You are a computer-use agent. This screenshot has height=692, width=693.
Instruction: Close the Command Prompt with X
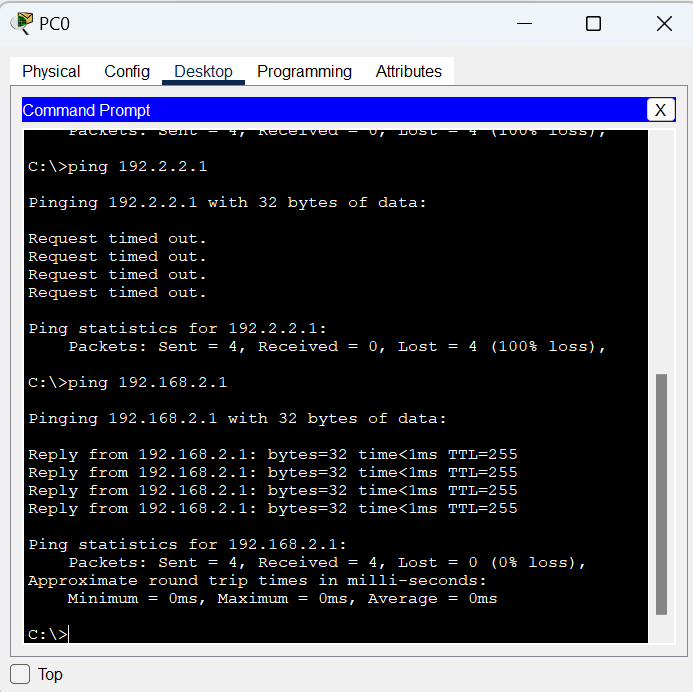(660, 110)
